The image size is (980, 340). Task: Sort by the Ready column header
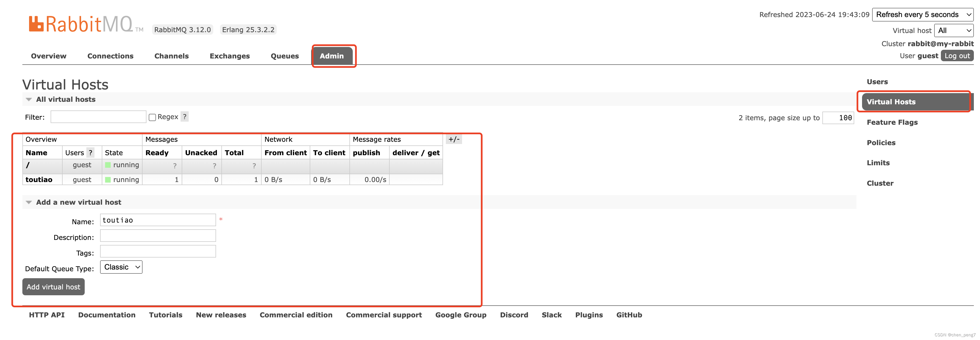[157, 153]
